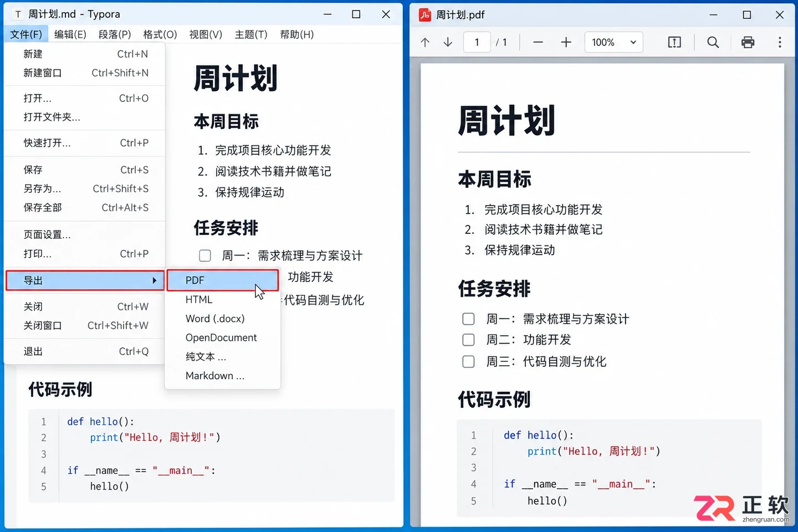798x532 pixels.
Task: Export as Word (.docx)
Action: point(223,319)
